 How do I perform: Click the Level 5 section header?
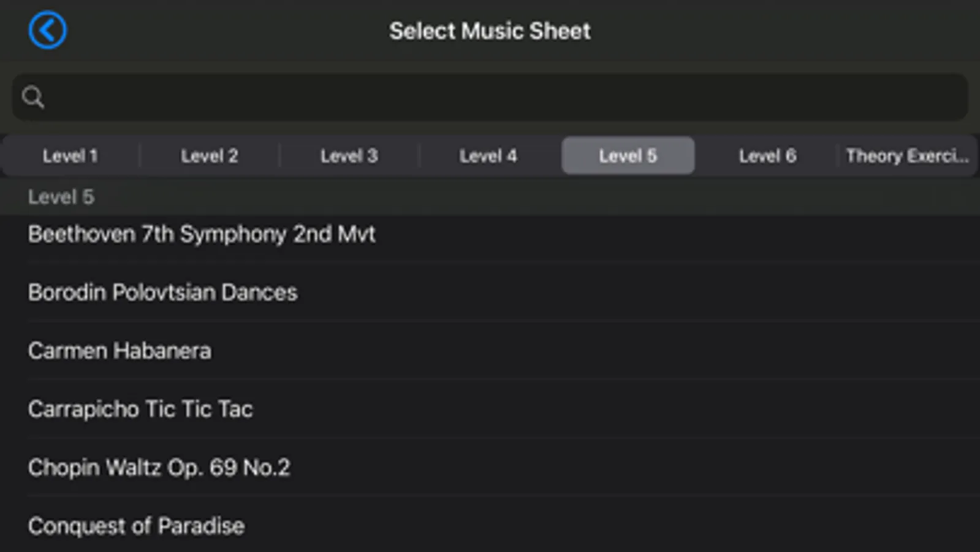point(61,197)
